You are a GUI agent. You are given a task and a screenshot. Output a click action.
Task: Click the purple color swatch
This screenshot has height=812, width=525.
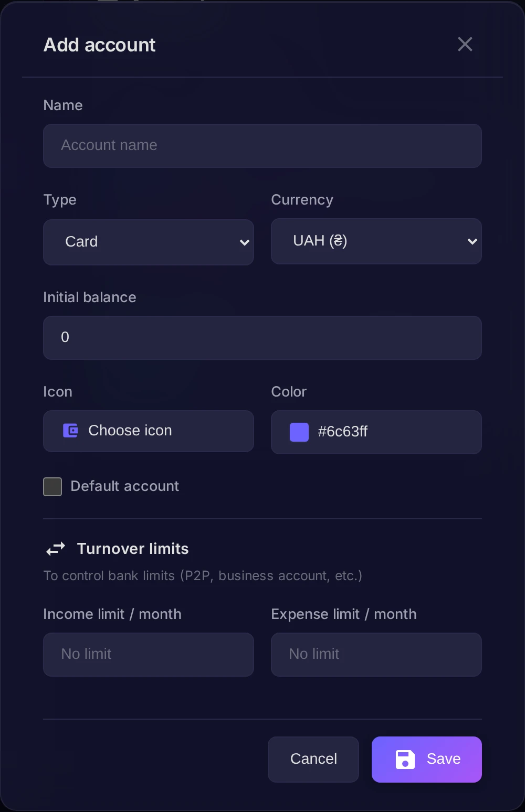299,432
